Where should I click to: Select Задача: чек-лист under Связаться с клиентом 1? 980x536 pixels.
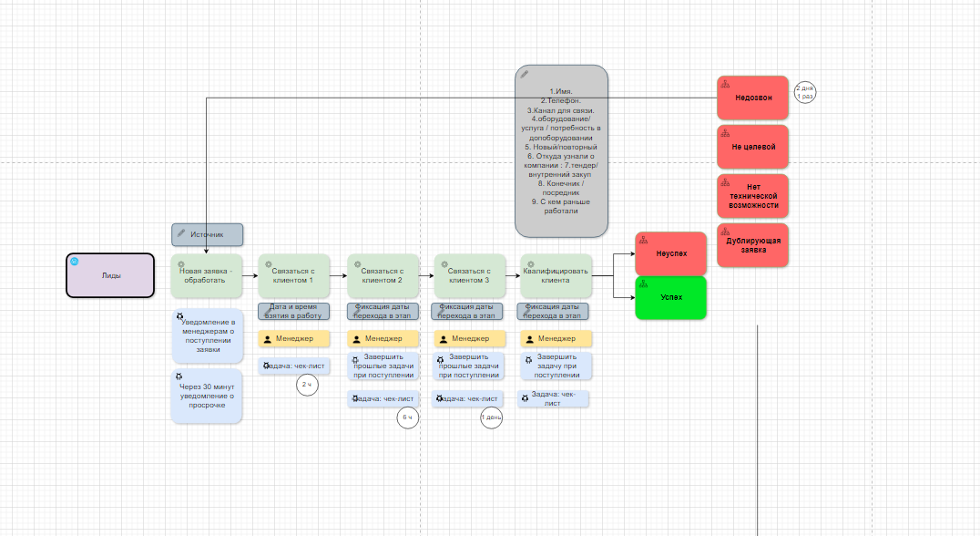[x=294, y=366]
